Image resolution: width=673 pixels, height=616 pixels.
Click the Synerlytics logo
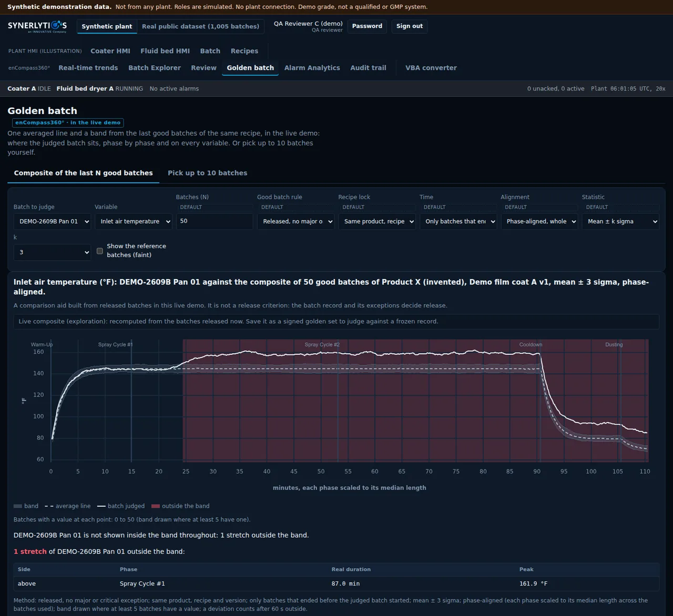pyautogui.click(x=37, y=26)
